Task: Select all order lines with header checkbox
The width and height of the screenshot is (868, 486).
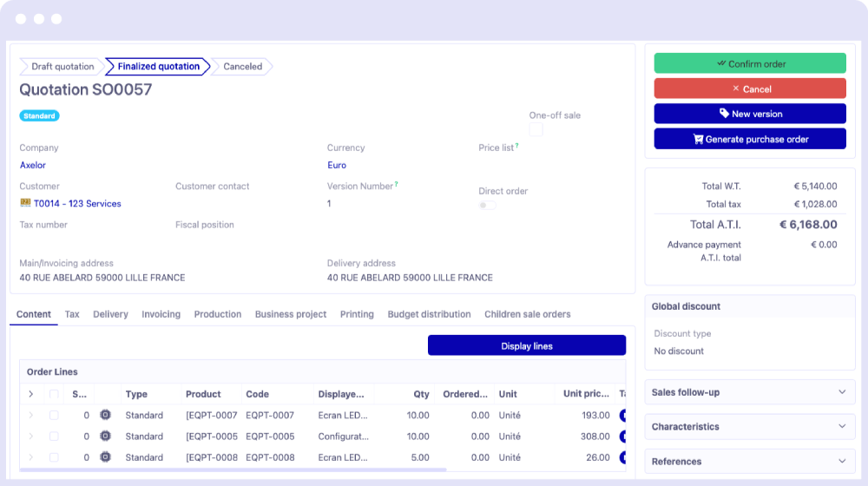Action: (54, 394)
